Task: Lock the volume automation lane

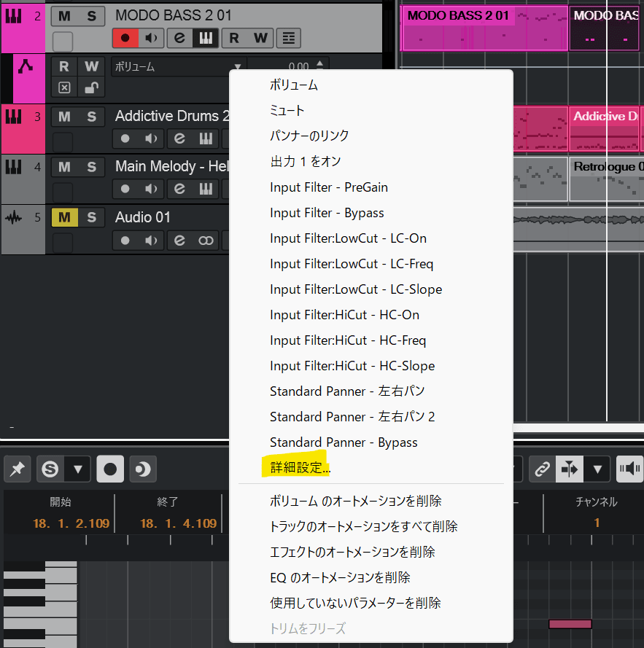Action: pyautogui.click(x=91, y=87)
